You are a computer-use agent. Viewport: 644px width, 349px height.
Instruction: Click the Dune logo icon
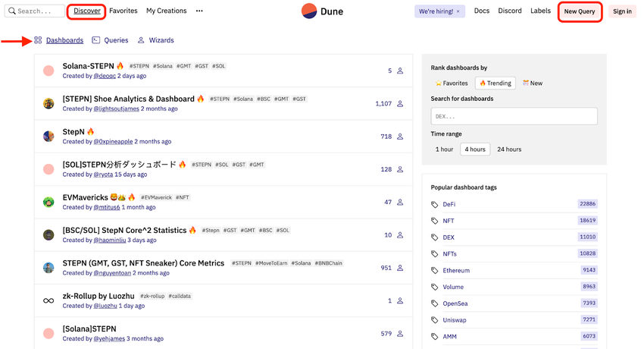coord(309,11)
